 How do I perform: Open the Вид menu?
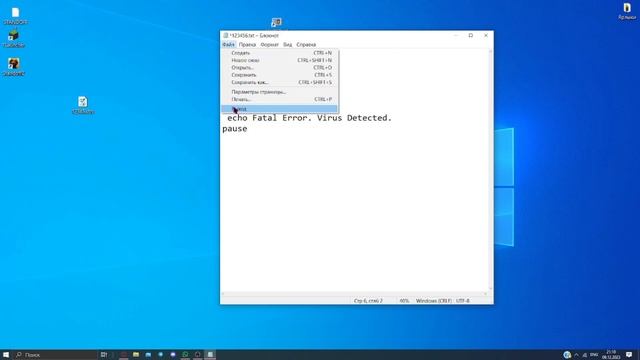point(288,44)
